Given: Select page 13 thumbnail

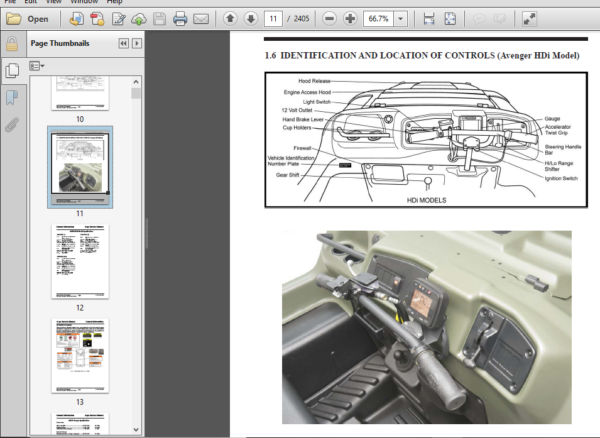Looking at the screenshot, I should click(80, 356).
